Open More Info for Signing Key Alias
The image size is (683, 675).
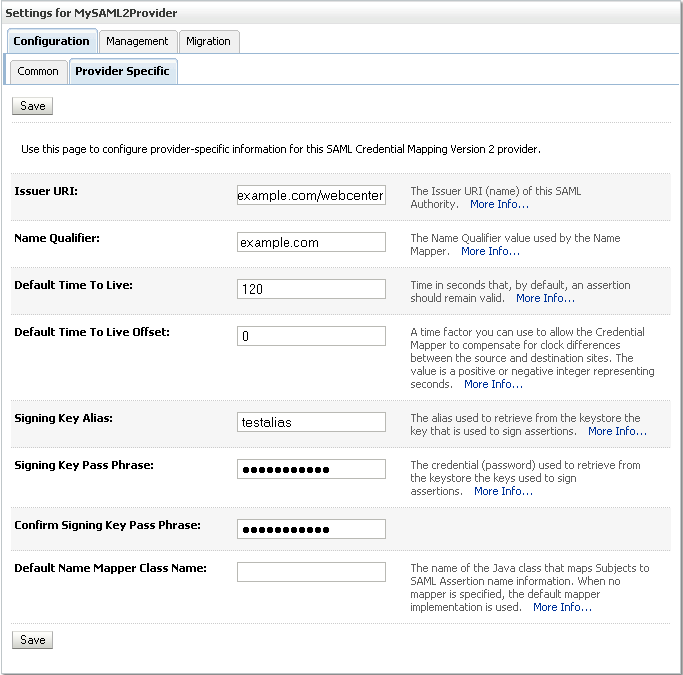pos(617,431)
